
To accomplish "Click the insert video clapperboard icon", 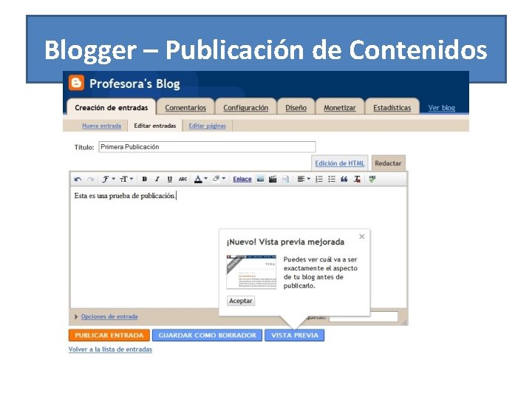I will coord(273,179).
